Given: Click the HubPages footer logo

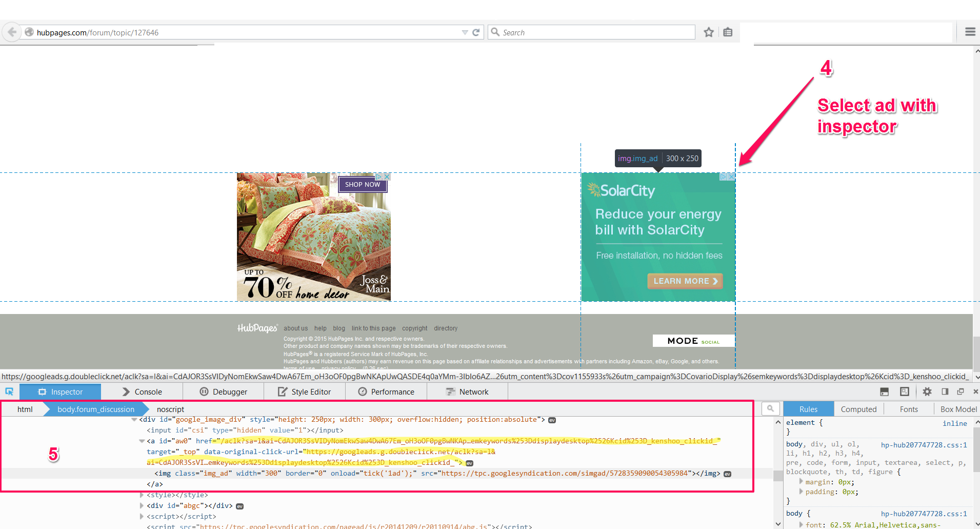Looking at the screenshot, I should 257,328.
